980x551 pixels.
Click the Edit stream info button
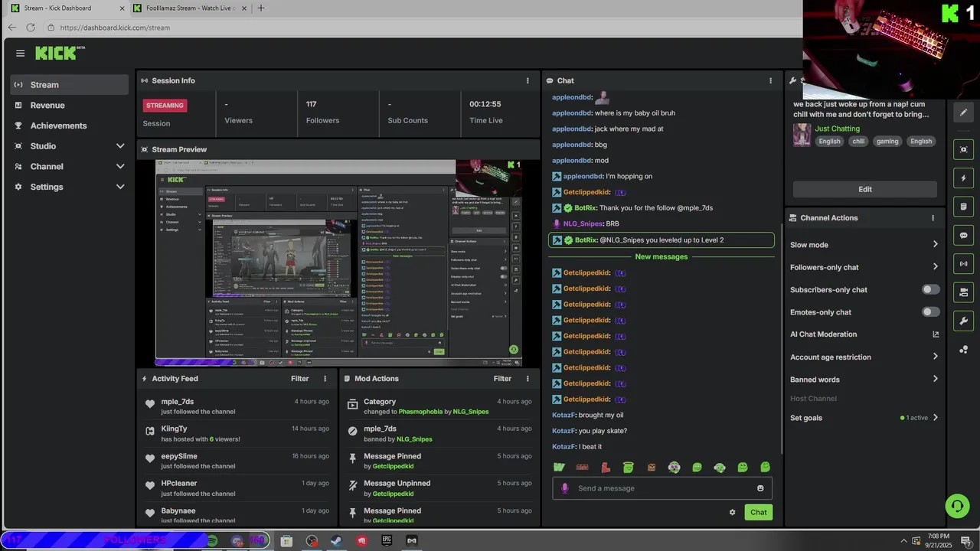point(865,189)
